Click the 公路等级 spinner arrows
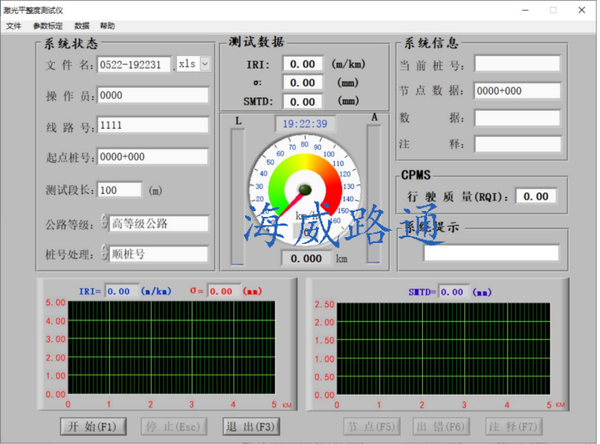Viewport: 600px width, 444px height. [104, 223]
